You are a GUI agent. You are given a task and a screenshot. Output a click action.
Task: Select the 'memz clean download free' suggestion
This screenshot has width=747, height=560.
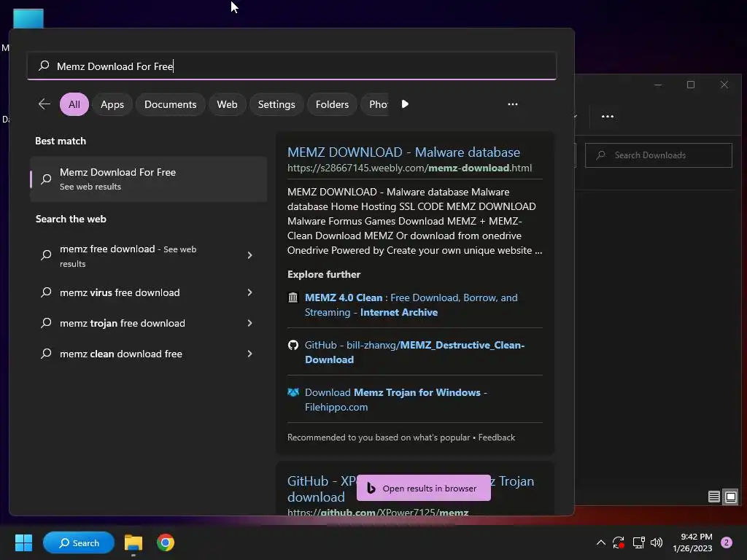(x=121, y=354)
